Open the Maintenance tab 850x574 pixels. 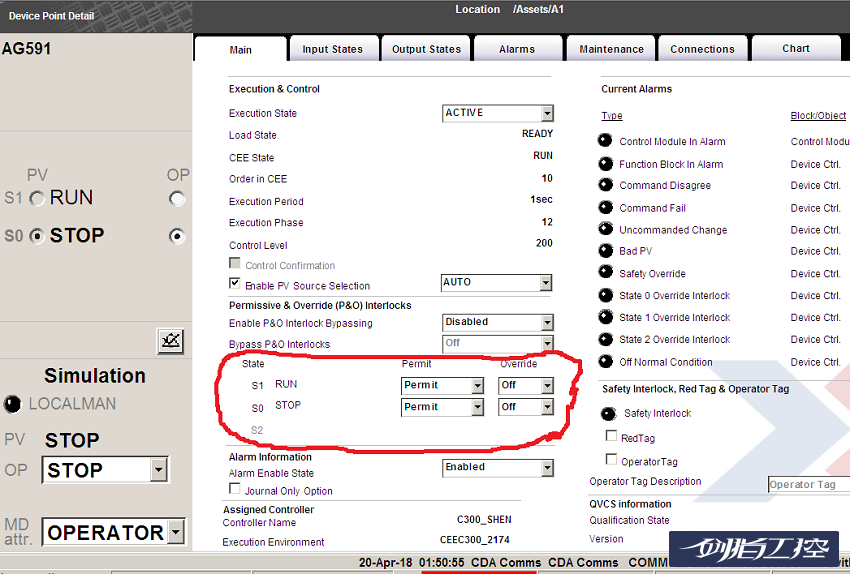[611, 49]
